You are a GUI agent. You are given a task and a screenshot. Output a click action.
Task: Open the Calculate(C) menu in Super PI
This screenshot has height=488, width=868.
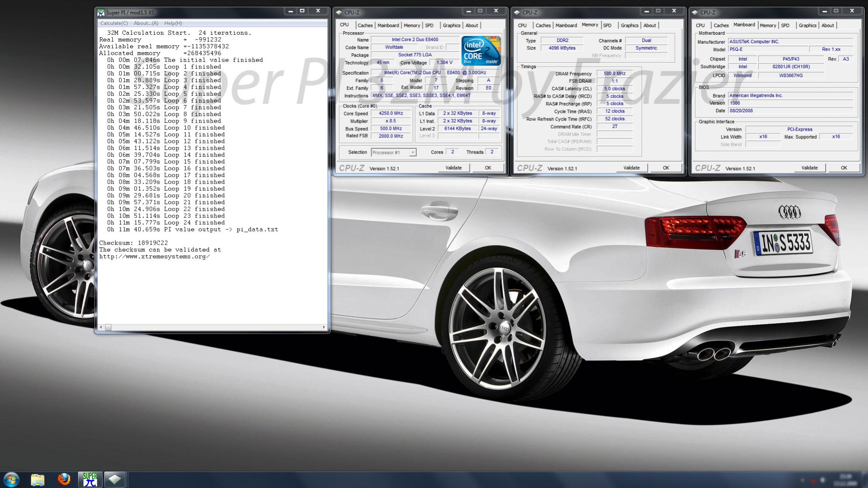coord(114,23)
